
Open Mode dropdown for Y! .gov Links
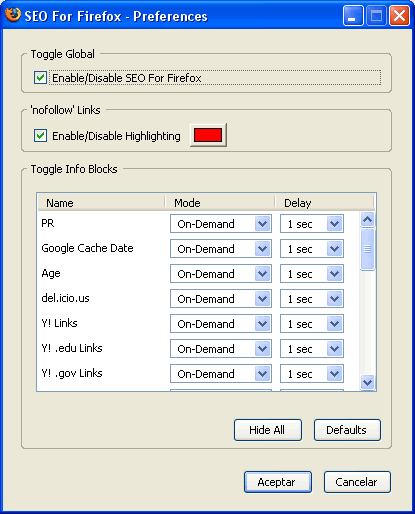coord(221,374)
